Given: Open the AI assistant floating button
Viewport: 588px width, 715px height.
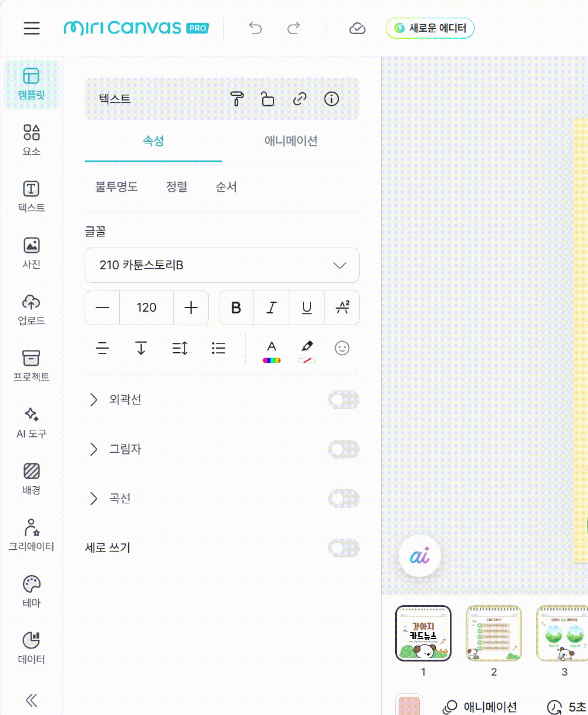Looking at the screenshot, I should (419, 556).
